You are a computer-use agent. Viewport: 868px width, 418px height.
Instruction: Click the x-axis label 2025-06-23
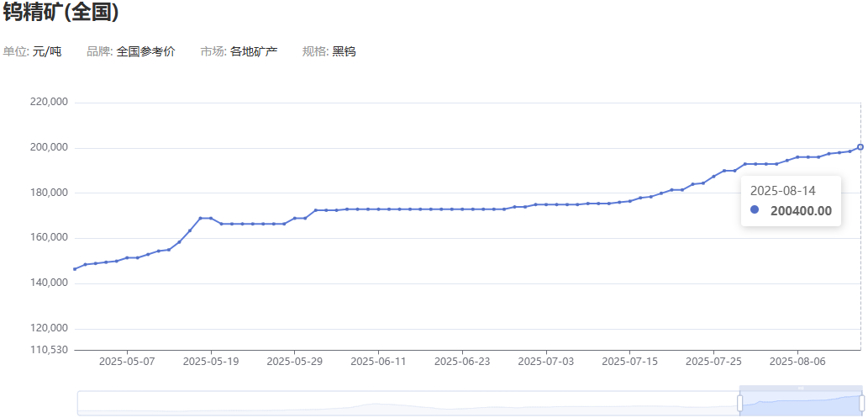coord(462,361)
